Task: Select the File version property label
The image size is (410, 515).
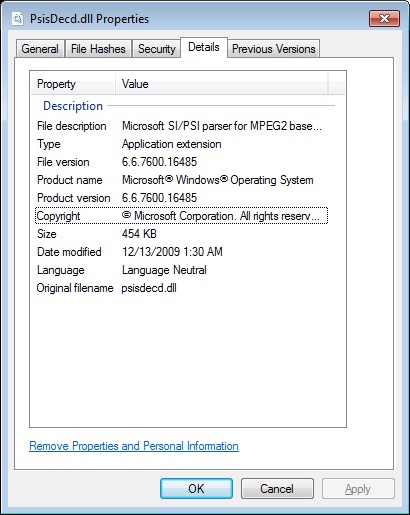Action: click(x=63, y=162)
